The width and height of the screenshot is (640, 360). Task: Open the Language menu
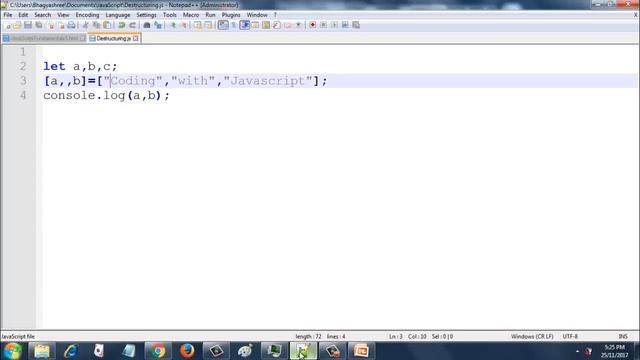point(118,15)
